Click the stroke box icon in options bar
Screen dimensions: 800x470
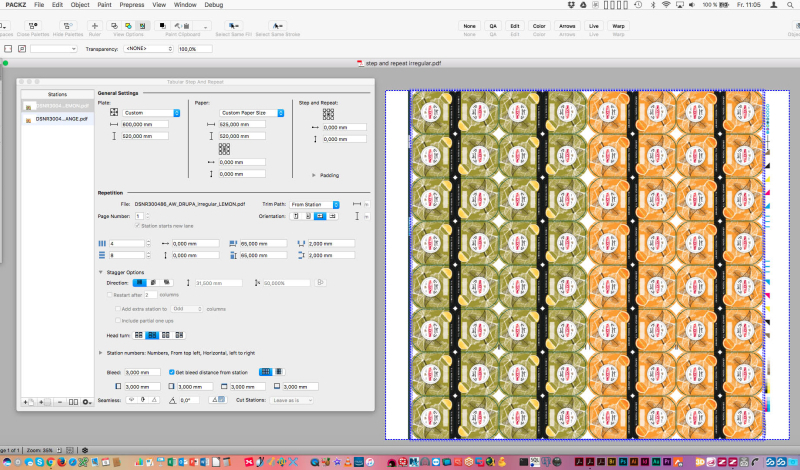(22, 49)
